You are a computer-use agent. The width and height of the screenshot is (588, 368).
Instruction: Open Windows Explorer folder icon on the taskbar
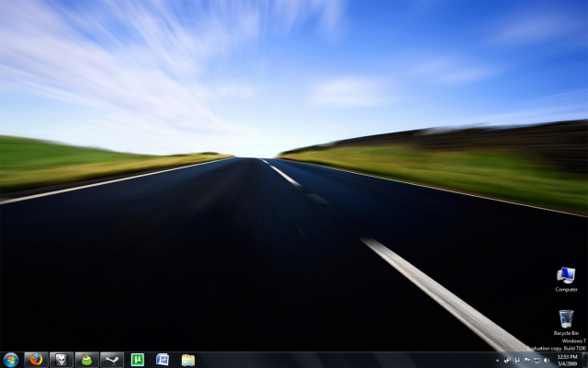(188, 360)
